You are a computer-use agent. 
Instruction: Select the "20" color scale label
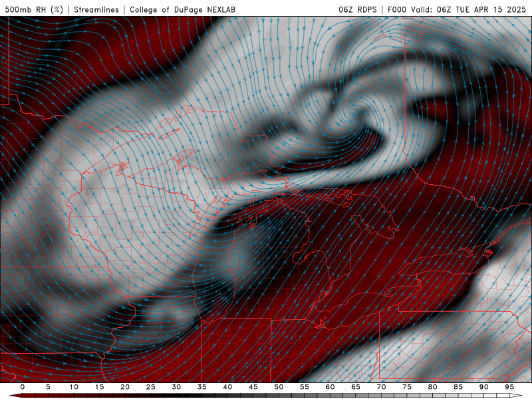(x=125, y=387)
